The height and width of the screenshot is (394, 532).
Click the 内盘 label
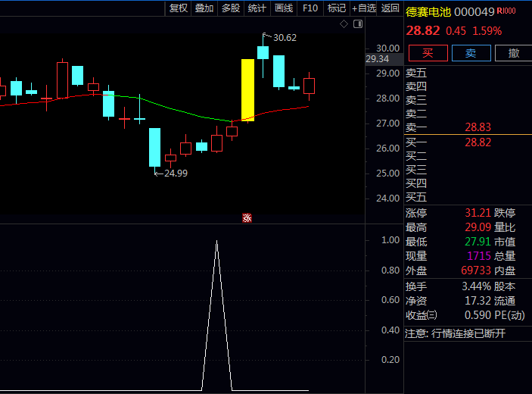(505, 270)
